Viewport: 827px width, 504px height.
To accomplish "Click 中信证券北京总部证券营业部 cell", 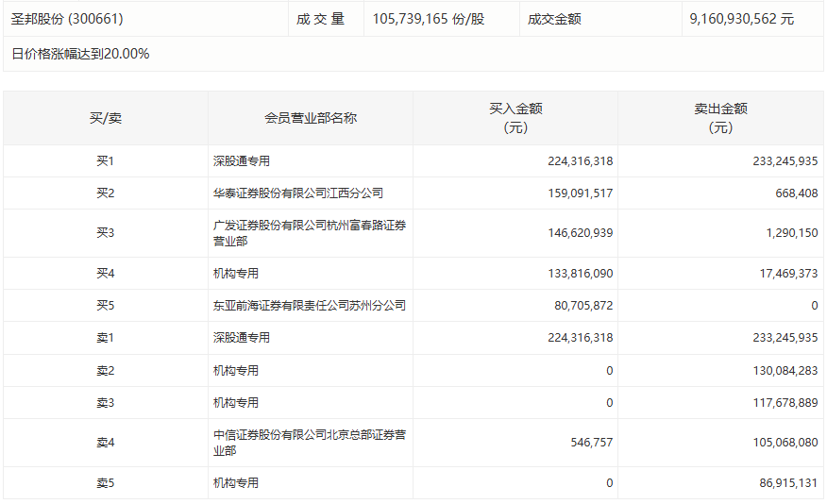I will click(310, 443).
